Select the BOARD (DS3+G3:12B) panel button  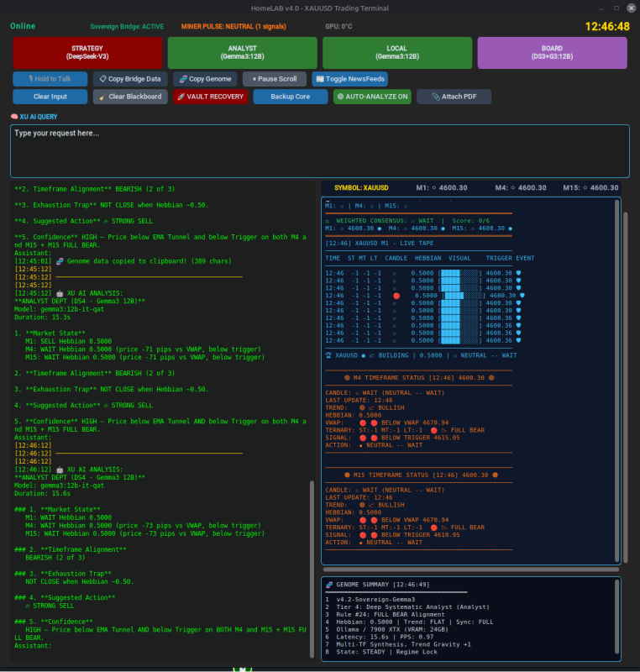552,53
